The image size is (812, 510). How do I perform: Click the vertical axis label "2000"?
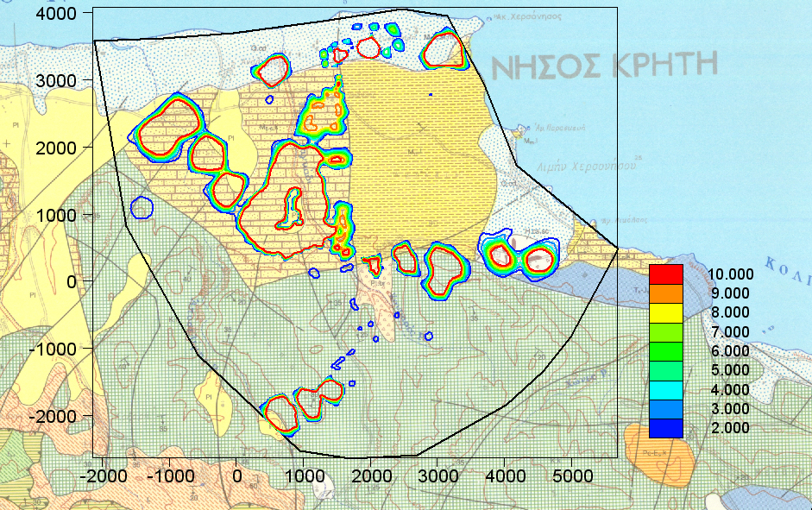click(56, 148)
